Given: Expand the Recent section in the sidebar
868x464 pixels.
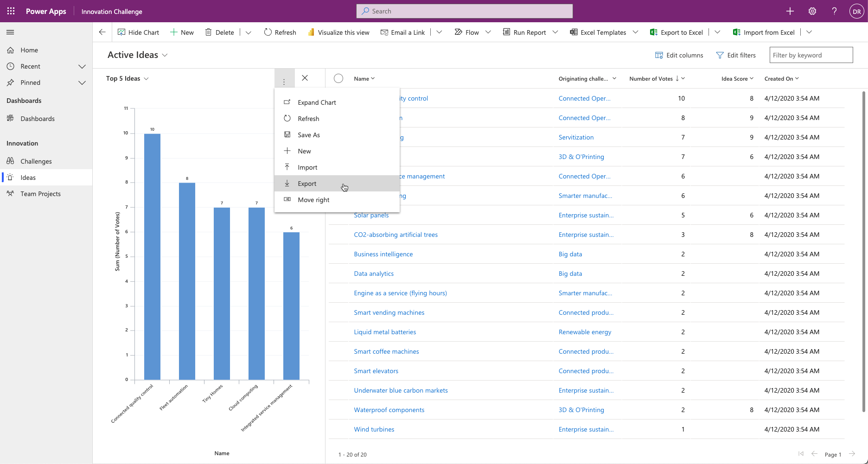Looking at the screenshot, I should pyautogui.click(x=82, y=66).
